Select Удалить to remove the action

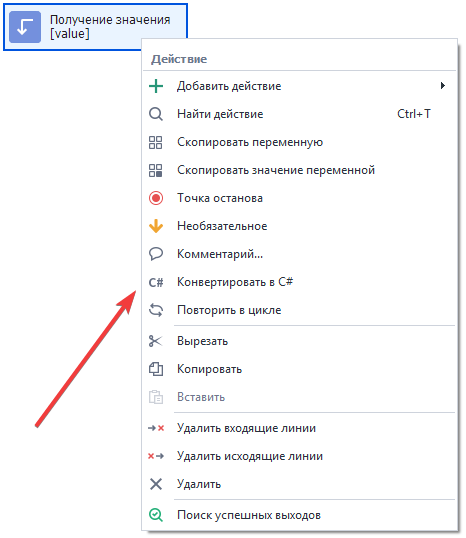tap(299, 484)
